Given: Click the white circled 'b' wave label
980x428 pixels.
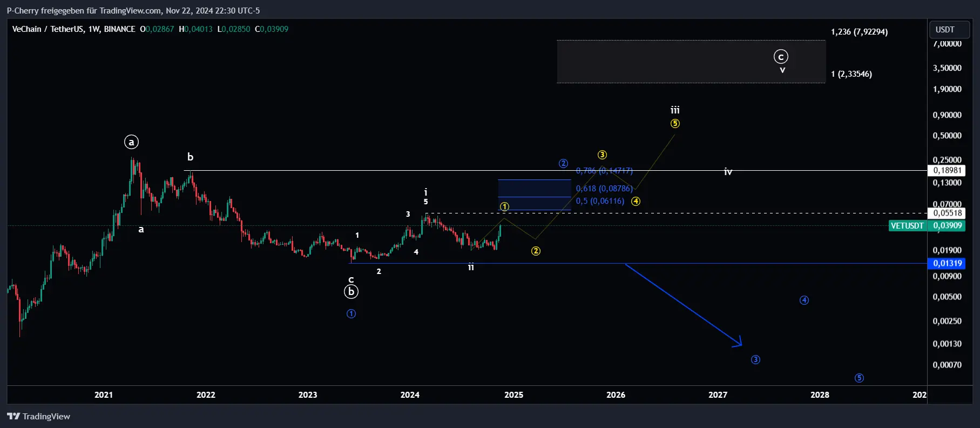Looking at the screenshot, I should point(351,292).
